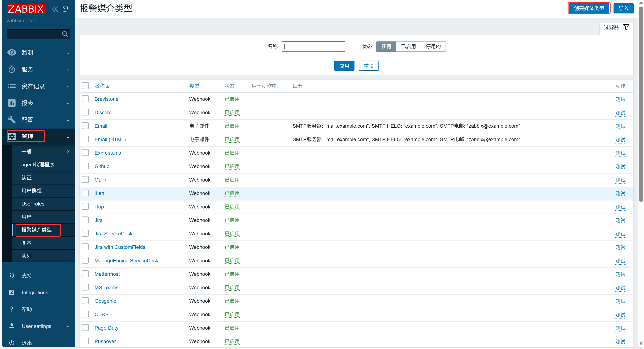Click the 监测 eye icon
This screenshot has height=349, width=644.
12,52
